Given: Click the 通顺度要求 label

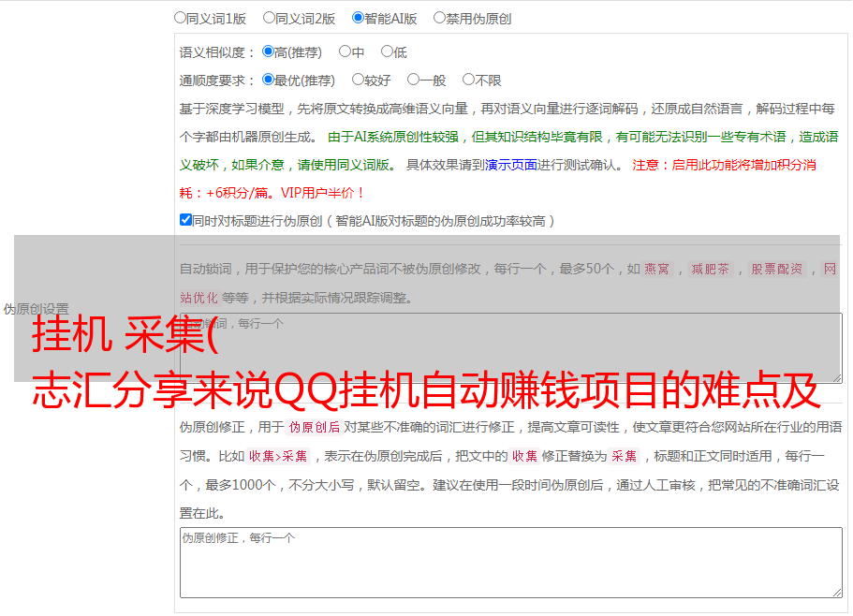Looking at the screenshot, I should pos(216,81).
